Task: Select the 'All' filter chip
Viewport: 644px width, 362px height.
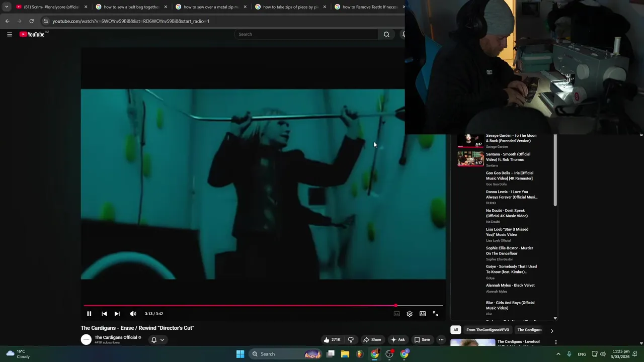Action: (455, 330)
